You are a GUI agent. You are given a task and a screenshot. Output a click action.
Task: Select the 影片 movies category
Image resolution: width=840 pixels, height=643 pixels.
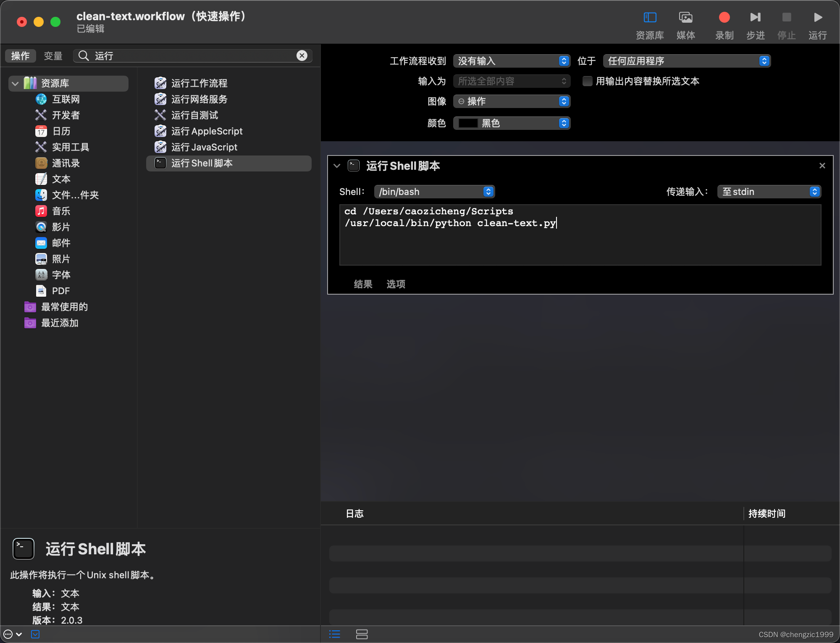pyautogui.click(x=53, y=227)
